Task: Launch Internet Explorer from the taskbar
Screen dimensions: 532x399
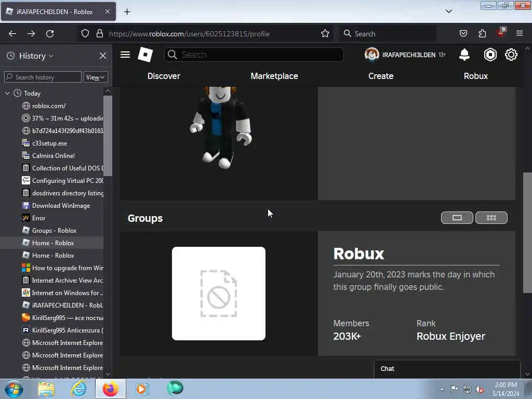Action: (79, 389)
